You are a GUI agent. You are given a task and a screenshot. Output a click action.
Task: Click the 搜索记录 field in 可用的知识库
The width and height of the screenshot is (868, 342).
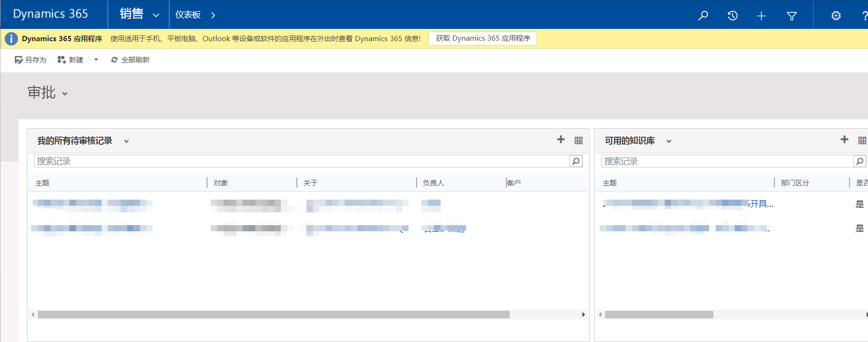click(x=727, y=161)
